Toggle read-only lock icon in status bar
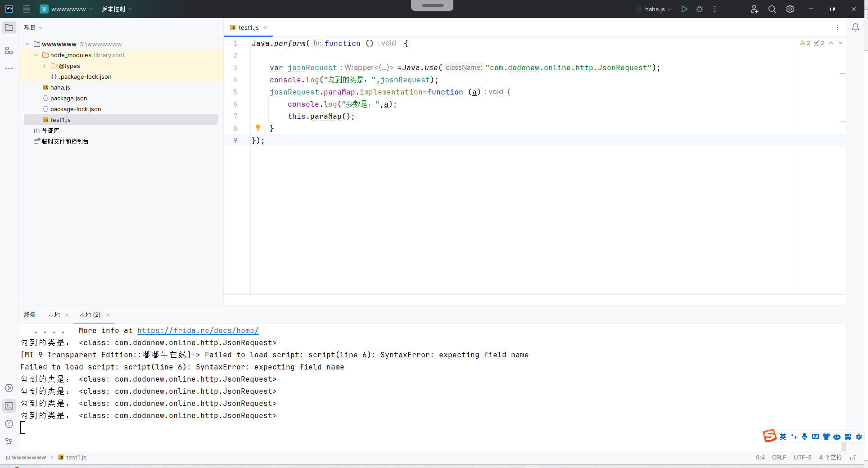Screen dimensions: 868x468 pos(853,458)
